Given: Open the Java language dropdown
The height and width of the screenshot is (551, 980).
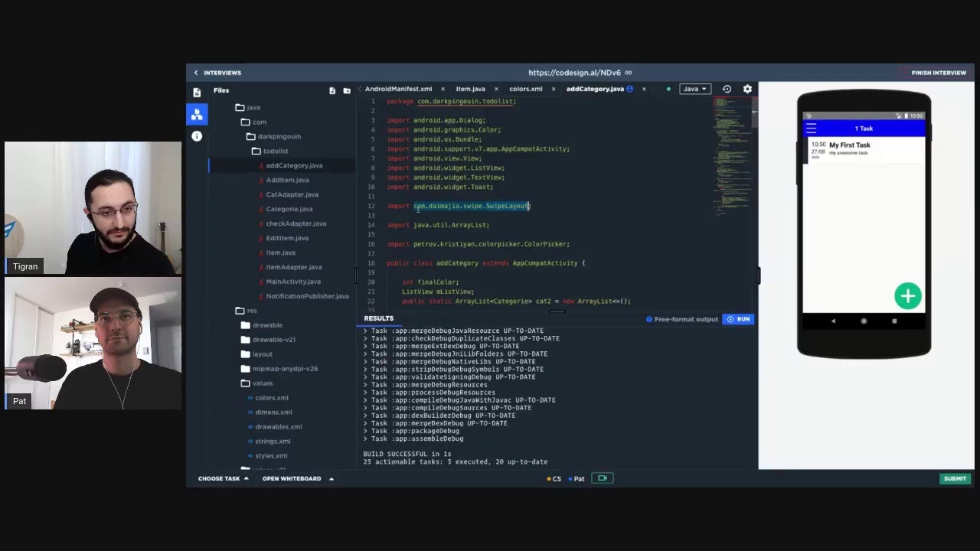Looking at the screenshot, I should [x=695, y=89].
